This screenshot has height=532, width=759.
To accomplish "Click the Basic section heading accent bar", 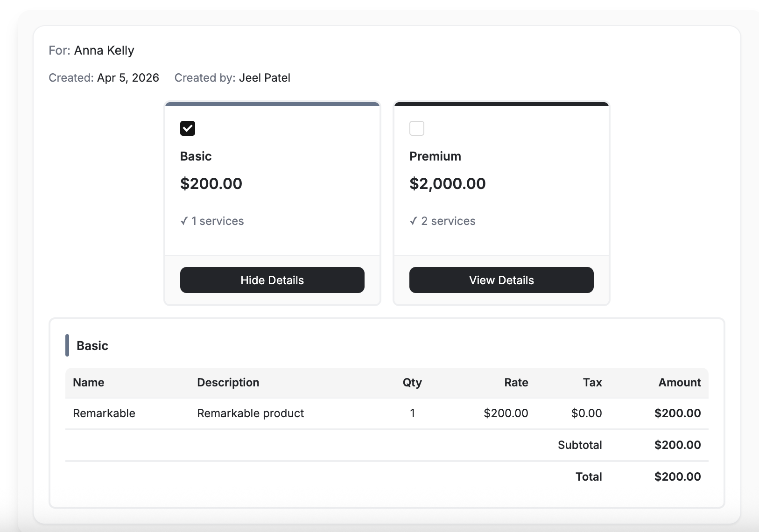I will coord(67,345).
